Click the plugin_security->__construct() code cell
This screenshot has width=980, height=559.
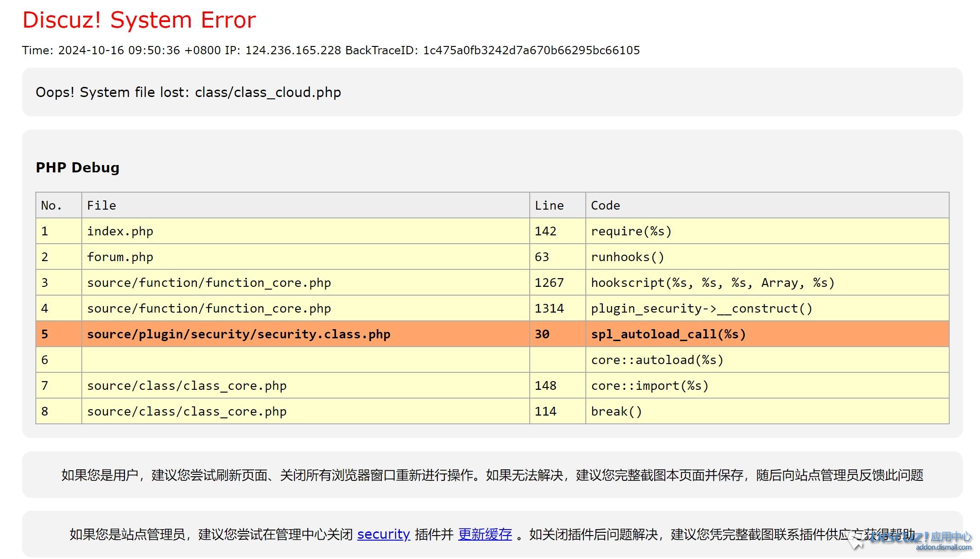coord(767,308)
